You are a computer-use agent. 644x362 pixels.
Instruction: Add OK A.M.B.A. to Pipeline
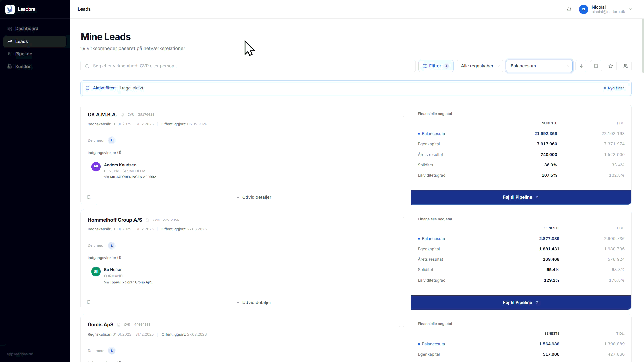click(x=521, y=197)
